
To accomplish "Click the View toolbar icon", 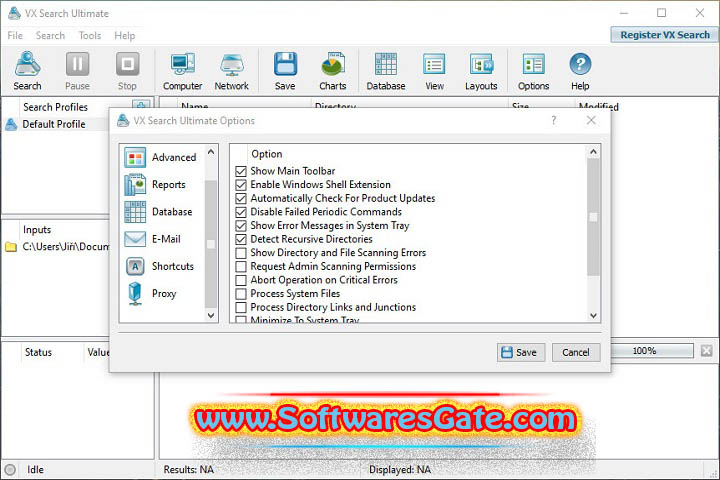I will tap(434, 70).
